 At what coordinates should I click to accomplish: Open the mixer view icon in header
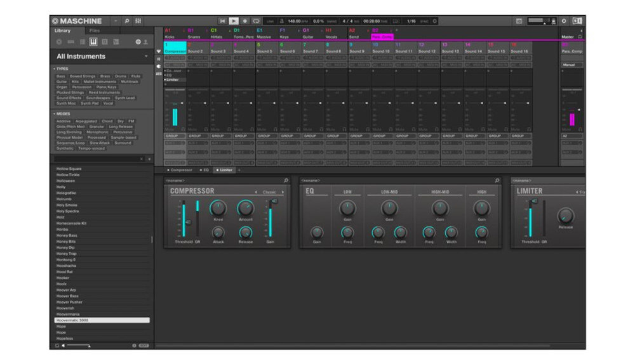pyautogui.click(x=138, y=21)
